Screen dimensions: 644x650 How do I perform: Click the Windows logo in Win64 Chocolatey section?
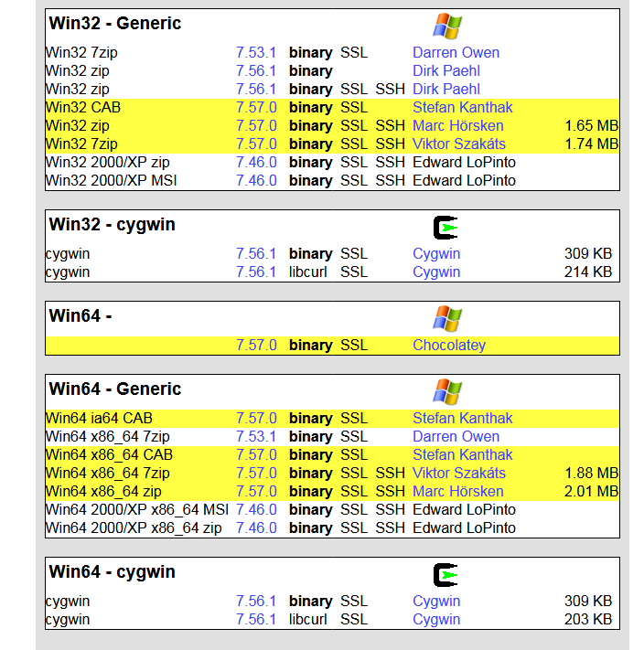point(447,319)
